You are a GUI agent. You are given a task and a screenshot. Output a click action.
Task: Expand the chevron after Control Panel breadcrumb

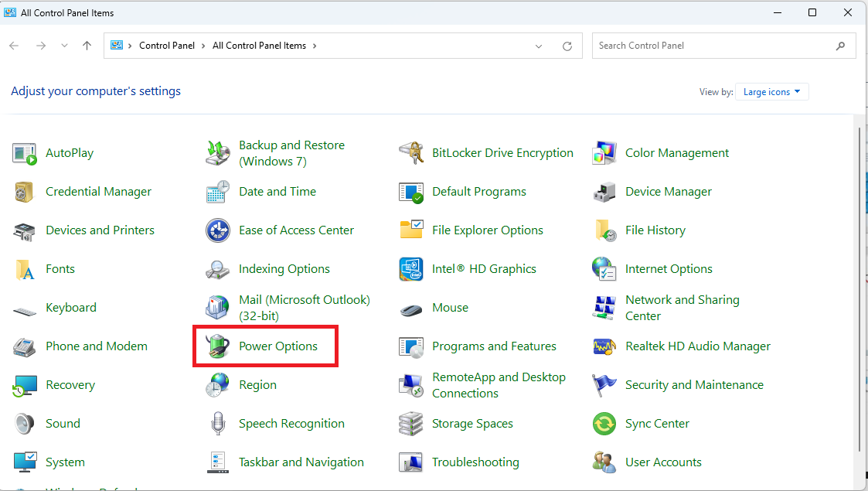click(203, 46)
